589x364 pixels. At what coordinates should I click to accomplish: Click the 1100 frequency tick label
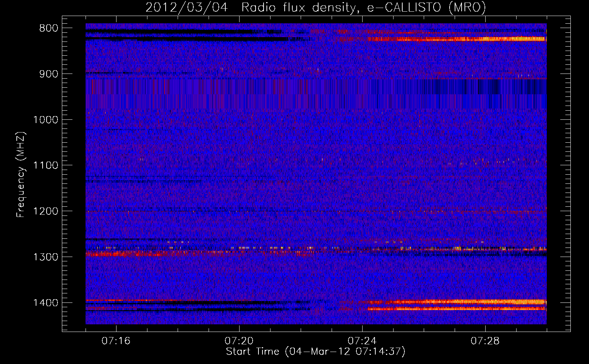coord(46,166)
